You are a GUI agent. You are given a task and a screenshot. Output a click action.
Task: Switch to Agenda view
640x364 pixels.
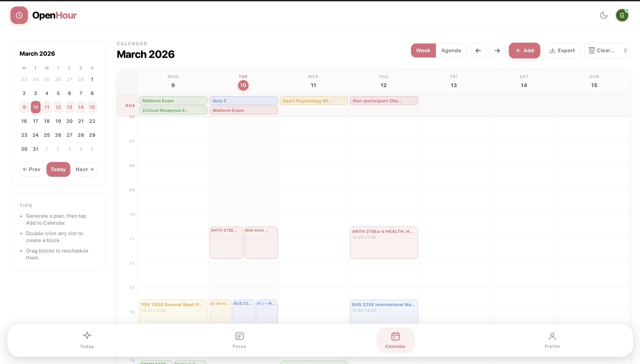click(x=451, y=51)
